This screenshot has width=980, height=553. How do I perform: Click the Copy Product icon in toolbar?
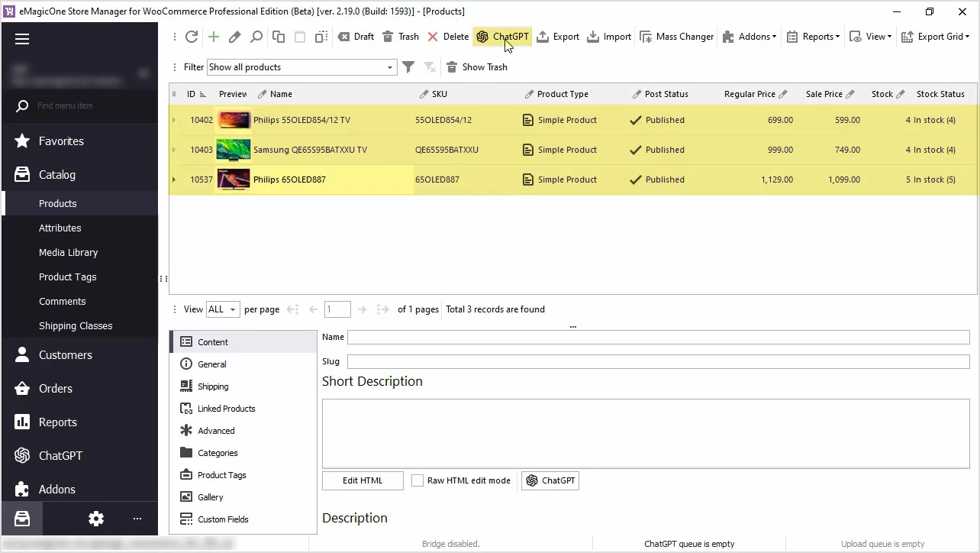279,37
